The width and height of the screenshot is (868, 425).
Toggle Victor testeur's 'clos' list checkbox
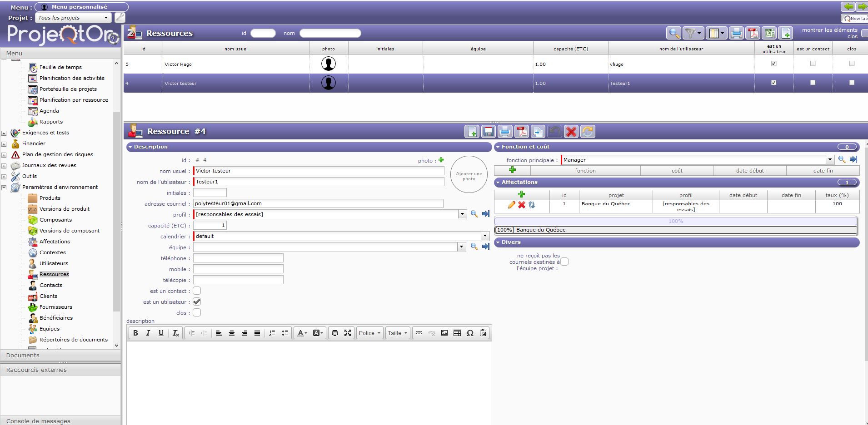coord(852,83)
